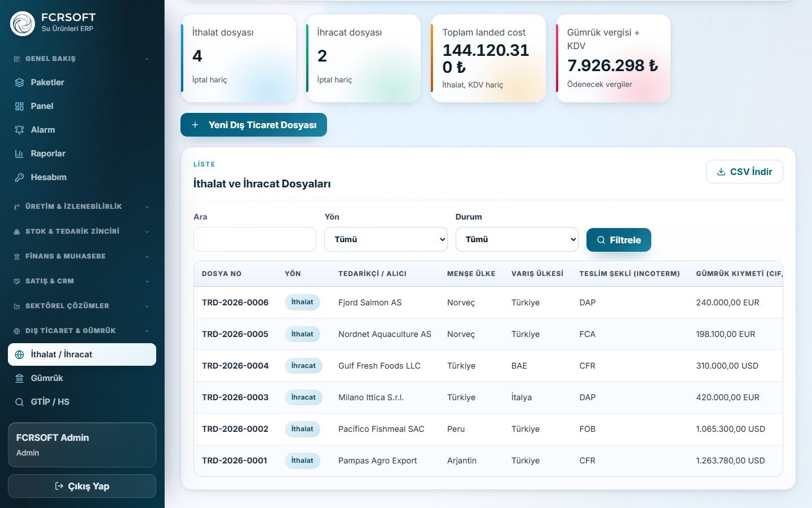Open the Yön dropdown filter
Image resolution: width=812 pixels, height=508 pixels.
click(386, 239)
